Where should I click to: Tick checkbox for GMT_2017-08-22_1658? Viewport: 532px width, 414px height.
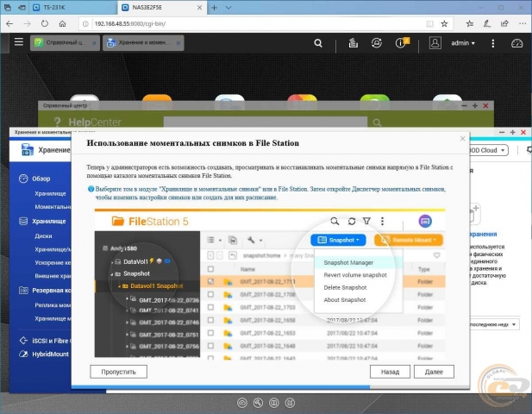click(210, 320)
